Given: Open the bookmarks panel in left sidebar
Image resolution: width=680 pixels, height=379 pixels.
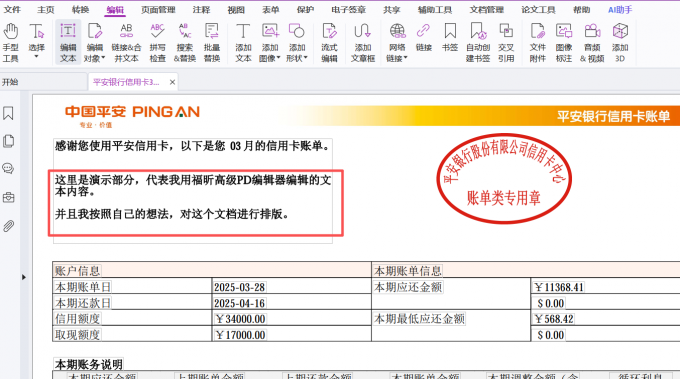Looking at the screenshot, I should point(8,114).
